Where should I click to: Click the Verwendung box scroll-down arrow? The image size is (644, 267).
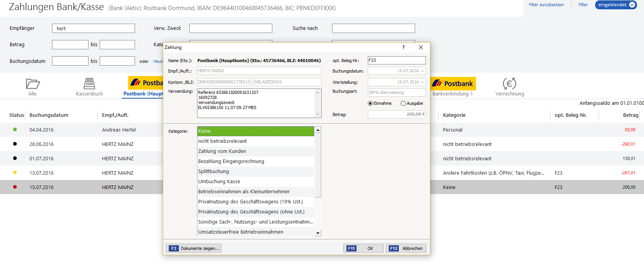[x=318, y=114]
